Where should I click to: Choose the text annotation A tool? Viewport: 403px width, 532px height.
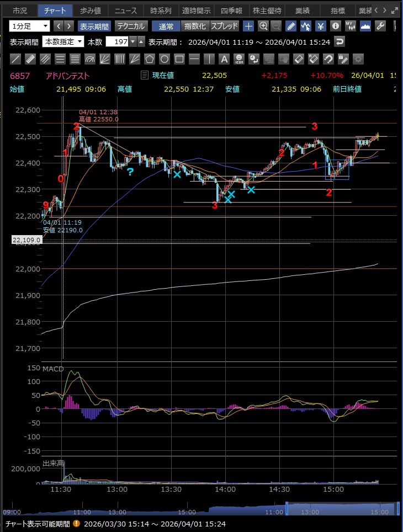[224, 59]
